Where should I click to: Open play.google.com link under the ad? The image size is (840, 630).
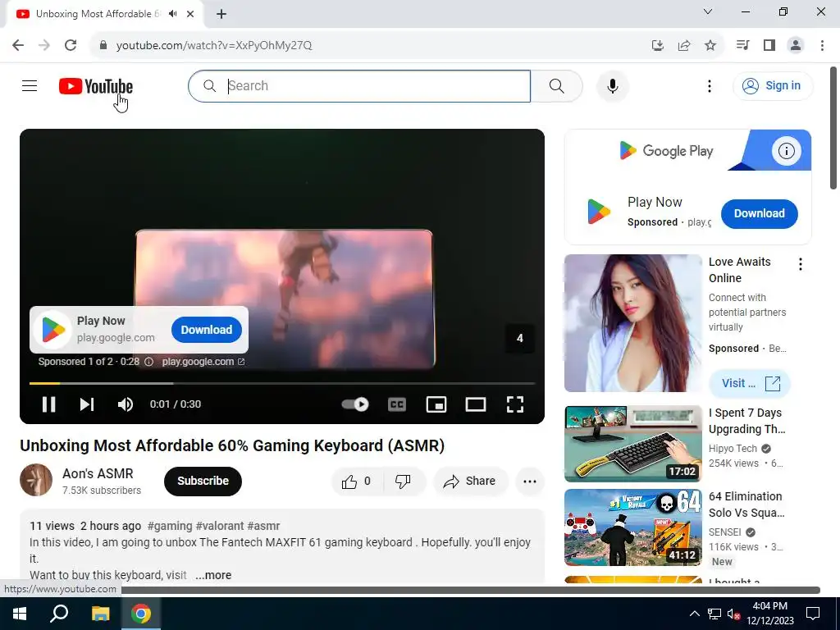[203, 362]
